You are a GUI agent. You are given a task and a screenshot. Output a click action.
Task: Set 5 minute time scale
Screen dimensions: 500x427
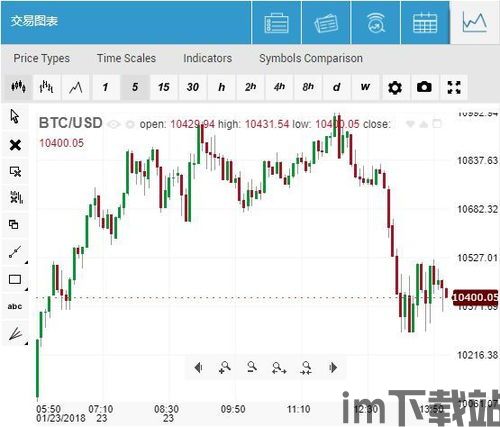(x=135, y=87)
